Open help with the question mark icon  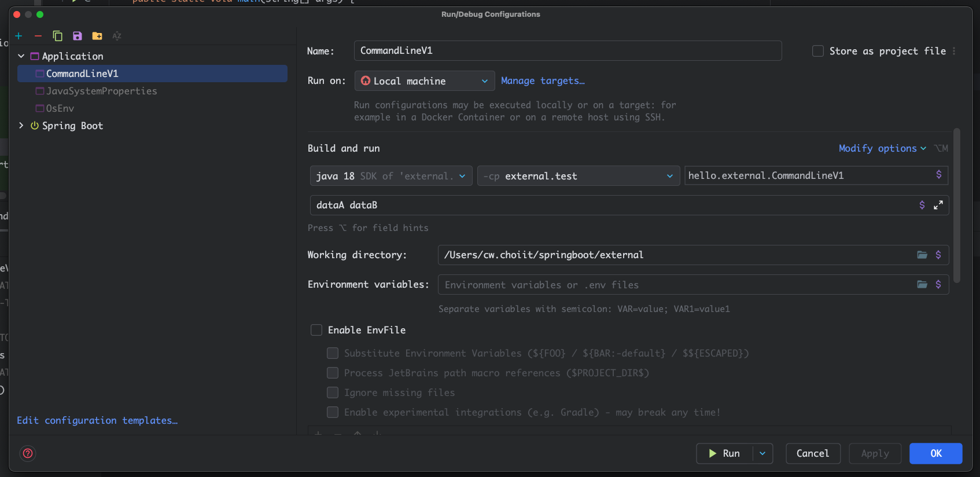tap(28, 453)
